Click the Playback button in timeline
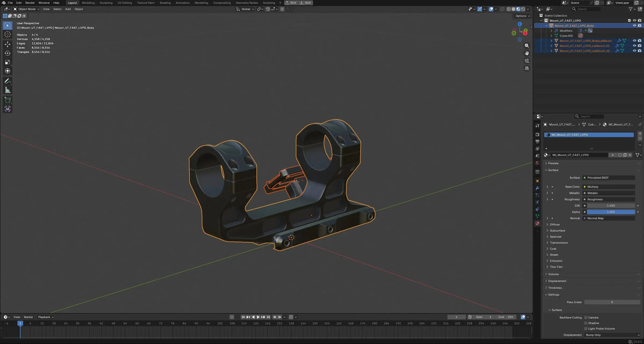Viewport: 644px width, 344px height. point(45,317)
